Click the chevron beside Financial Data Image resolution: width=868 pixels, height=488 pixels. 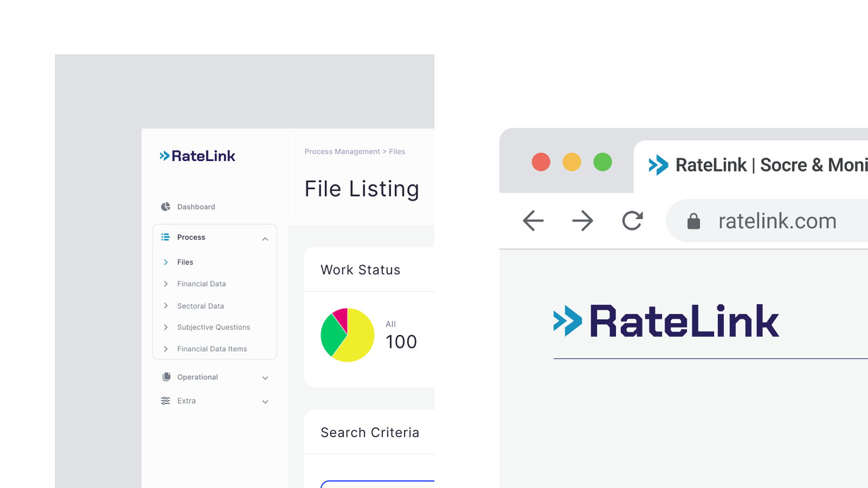[x=166, y=284]
